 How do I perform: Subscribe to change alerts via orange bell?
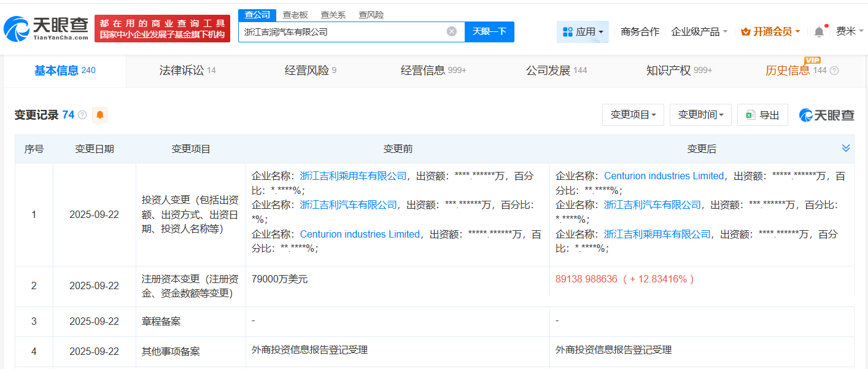(99, 115)
